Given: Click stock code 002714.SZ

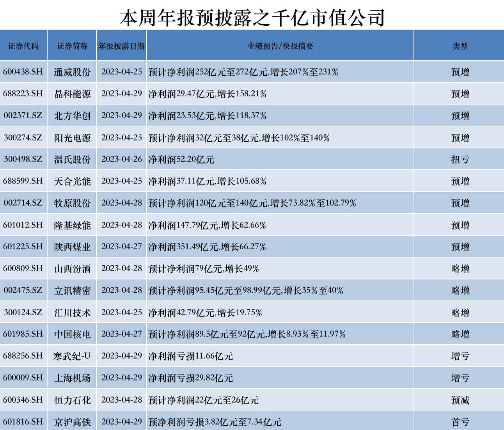Looking at the screenshot, I should tap(23, 203).
